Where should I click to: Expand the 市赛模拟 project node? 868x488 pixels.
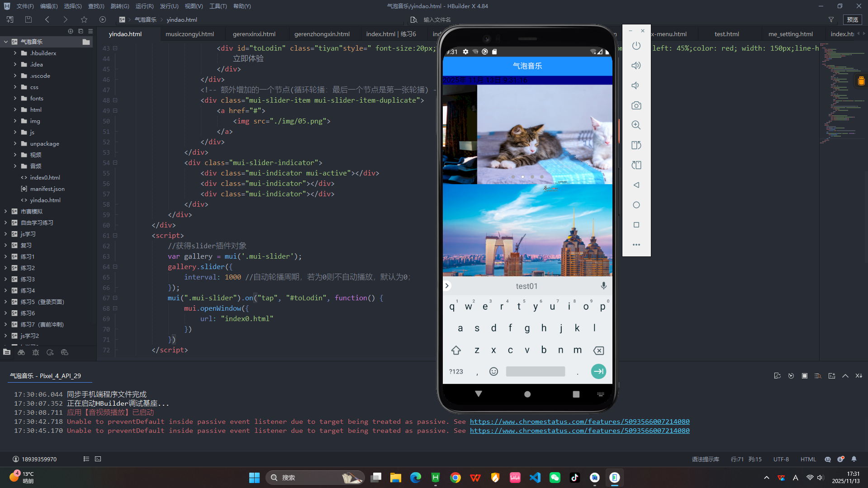pyautogui.click(x=5, y=211)
